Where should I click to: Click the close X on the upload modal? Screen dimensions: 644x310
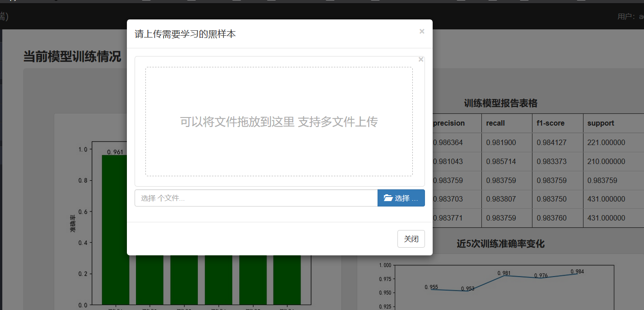coord(422,31)
